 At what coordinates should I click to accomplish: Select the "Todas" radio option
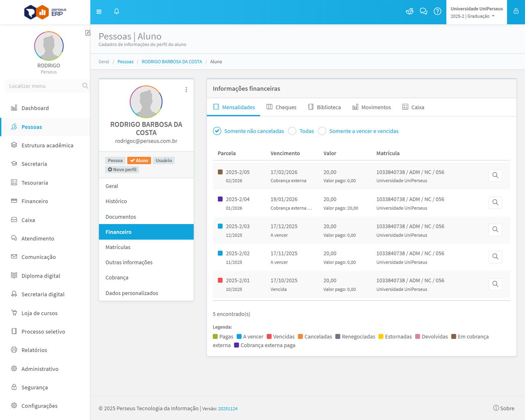point(292,131)
